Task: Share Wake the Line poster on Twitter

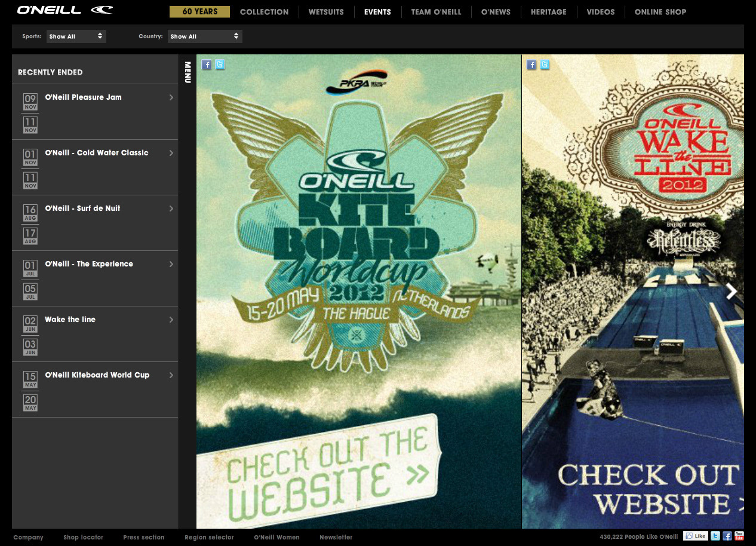Action: pyautogui.click(x=545, y=65)
